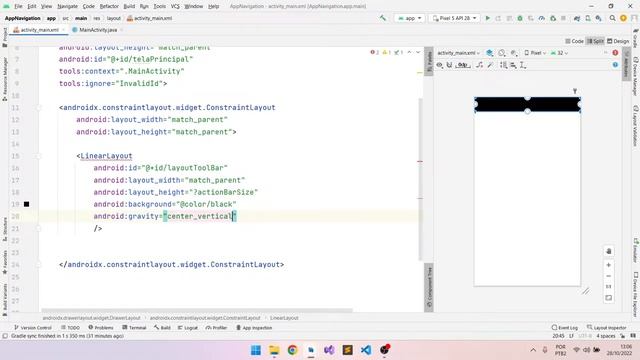Toggle the autoconnect magnet icon

coord(449,65)
